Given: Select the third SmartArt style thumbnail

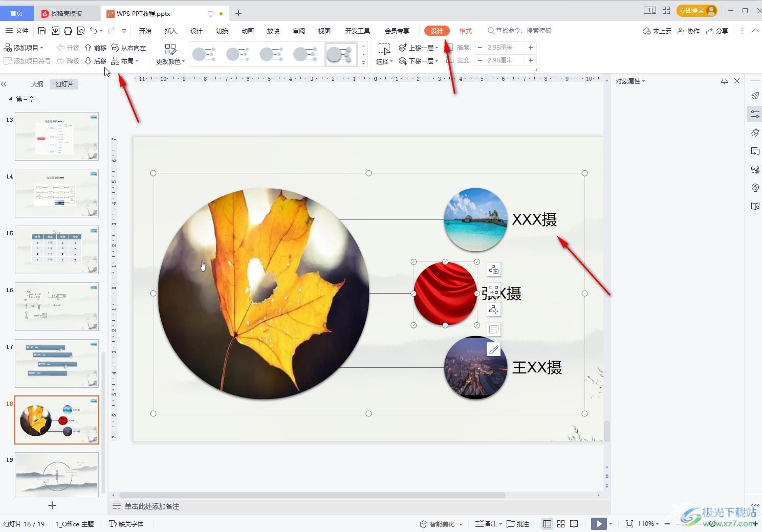Looking at the screenshot, I should click(272, 54).
